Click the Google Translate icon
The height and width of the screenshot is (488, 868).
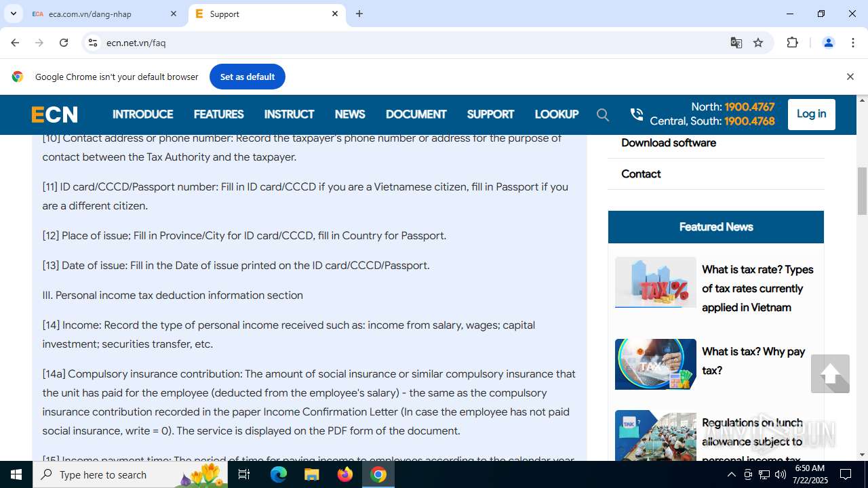[x=736, y=43]
